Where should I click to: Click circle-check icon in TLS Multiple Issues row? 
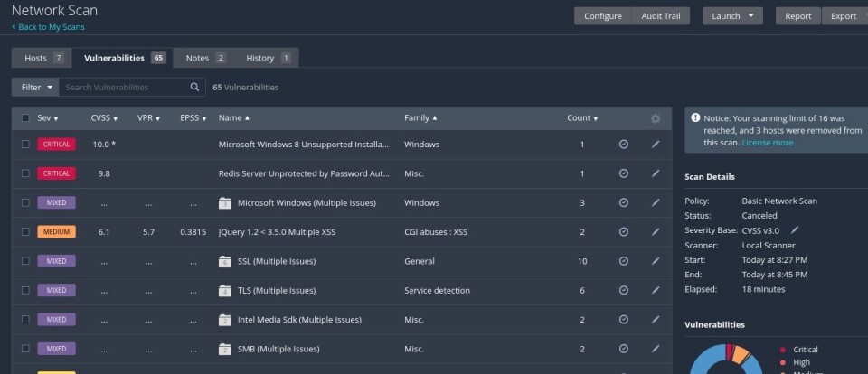[623, 291]
